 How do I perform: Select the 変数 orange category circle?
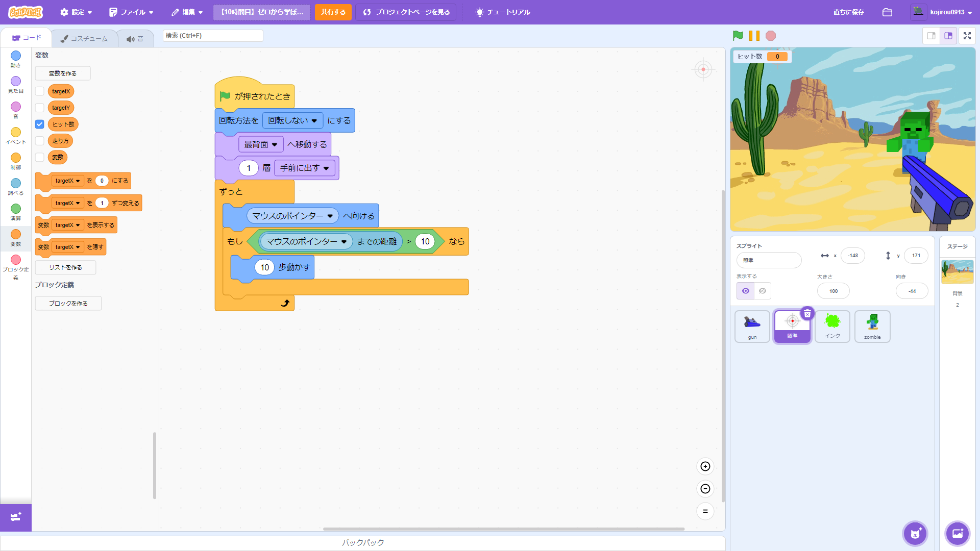click(16, 235)
